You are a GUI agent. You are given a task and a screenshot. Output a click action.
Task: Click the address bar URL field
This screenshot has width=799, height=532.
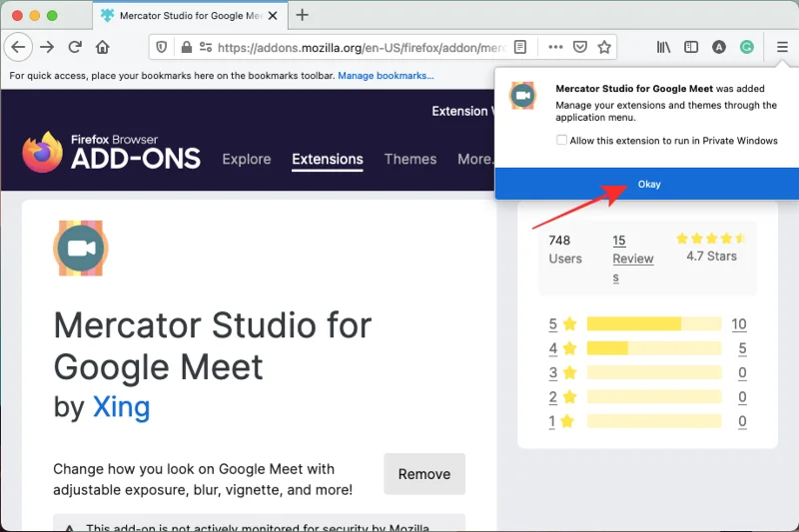coord(360,47)
